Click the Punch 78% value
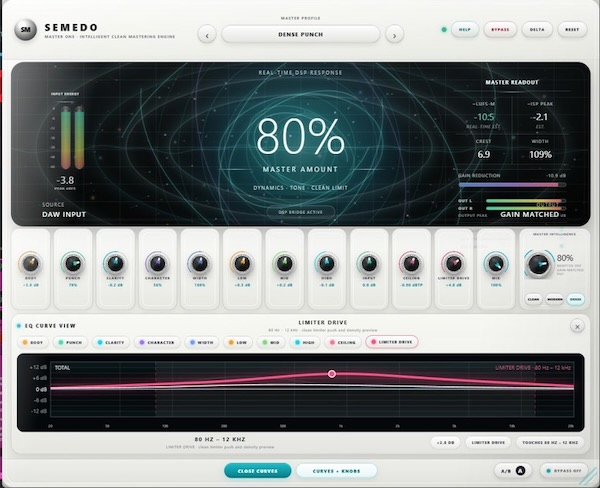The height and width of the screenshot is (488, 600). click(73, 285)
